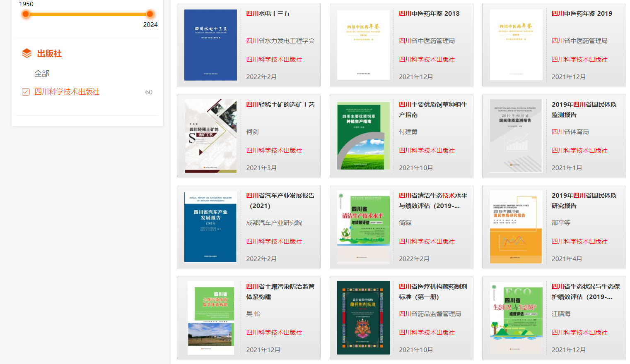The height and width of the screenshot is (364, 630).
Task: Click the orange 出版社 layers icon
Action: pos(27,53)
